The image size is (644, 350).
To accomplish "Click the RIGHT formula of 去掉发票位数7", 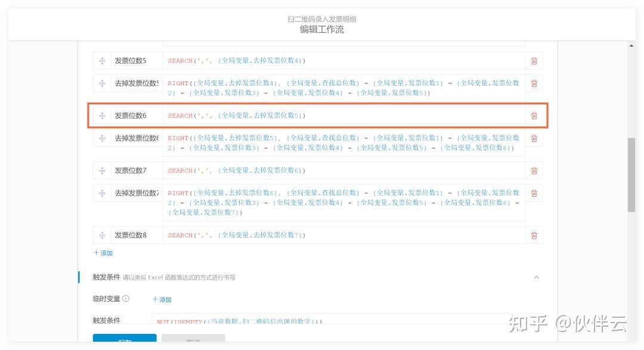I will [x=343, y=202].
